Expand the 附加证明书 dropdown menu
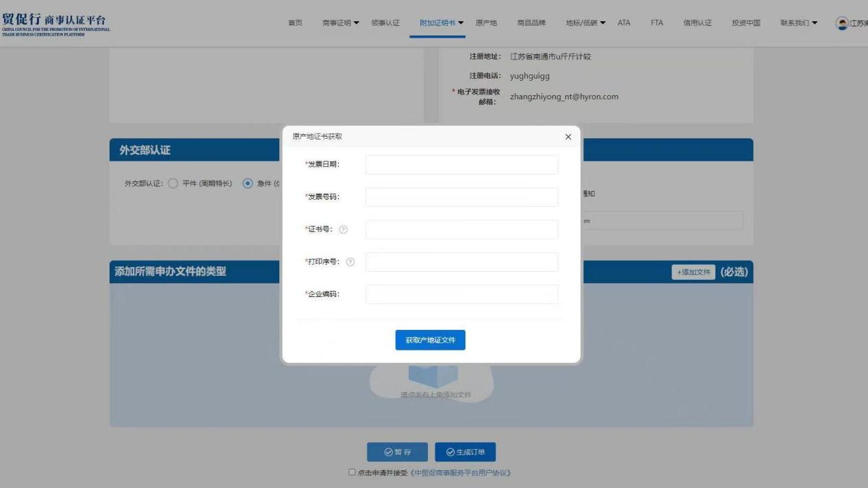868x488 pixels. pos(442,23)
